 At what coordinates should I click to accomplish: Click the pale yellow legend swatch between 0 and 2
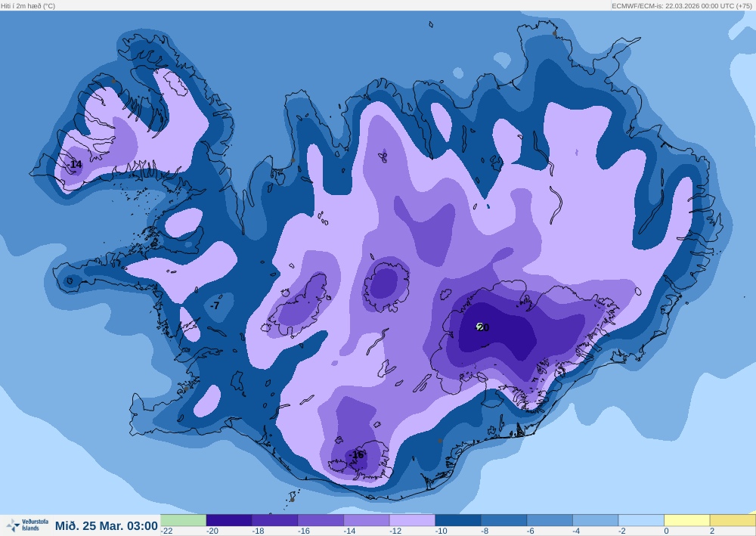tap(687, 520)
